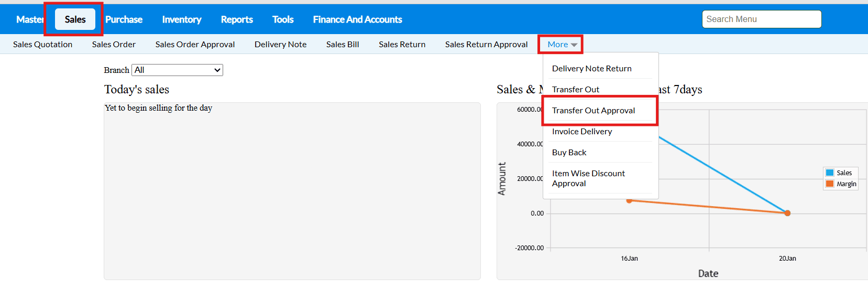Image resolution: width=868 pixels, height=289 pixels.
Task: Open the Sales main menu tab
Action: (x=75, y=19)
